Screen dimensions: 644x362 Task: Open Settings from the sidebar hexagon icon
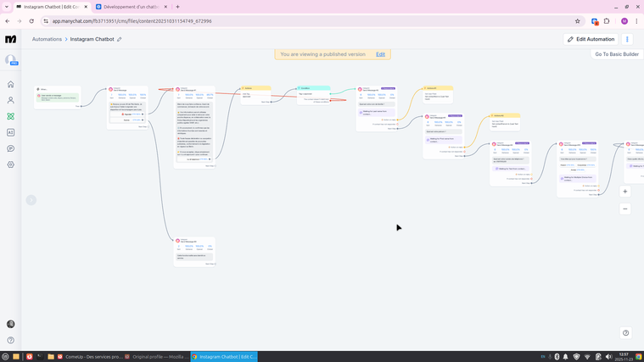click(10, 165)
